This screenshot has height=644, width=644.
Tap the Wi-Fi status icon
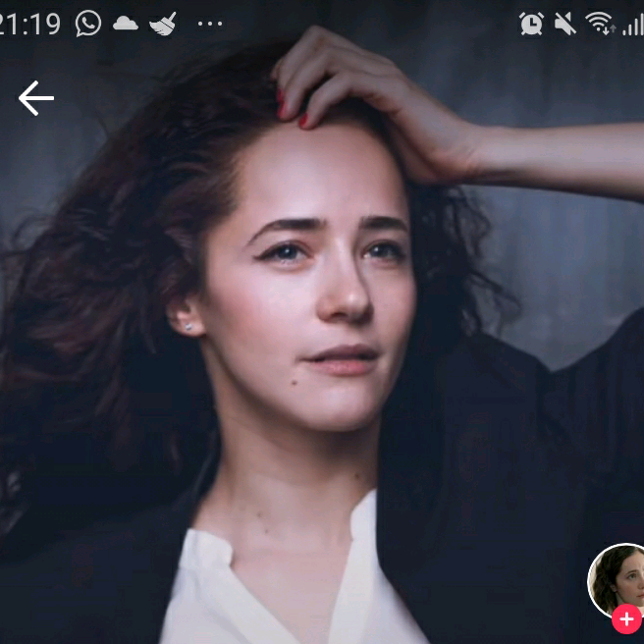[x=600, y=24]
